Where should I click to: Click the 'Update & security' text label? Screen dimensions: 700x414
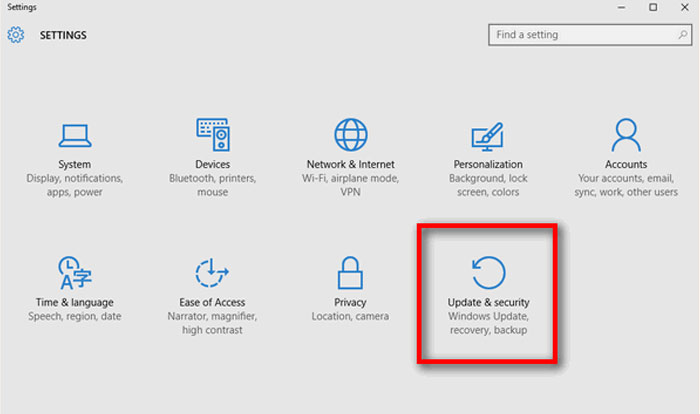[488, 302]
